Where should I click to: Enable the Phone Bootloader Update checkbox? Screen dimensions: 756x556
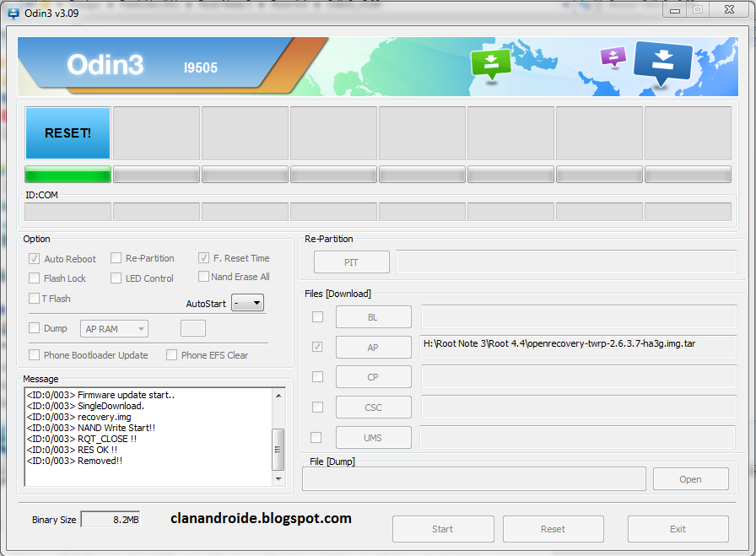point(34,355)
